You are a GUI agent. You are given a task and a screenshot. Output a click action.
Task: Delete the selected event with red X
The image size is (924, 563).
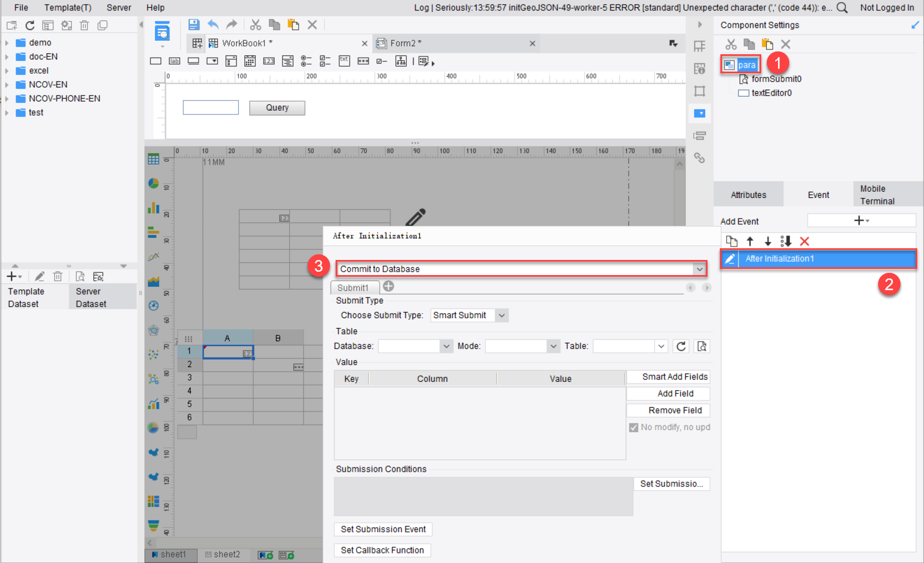click(804, 241)
